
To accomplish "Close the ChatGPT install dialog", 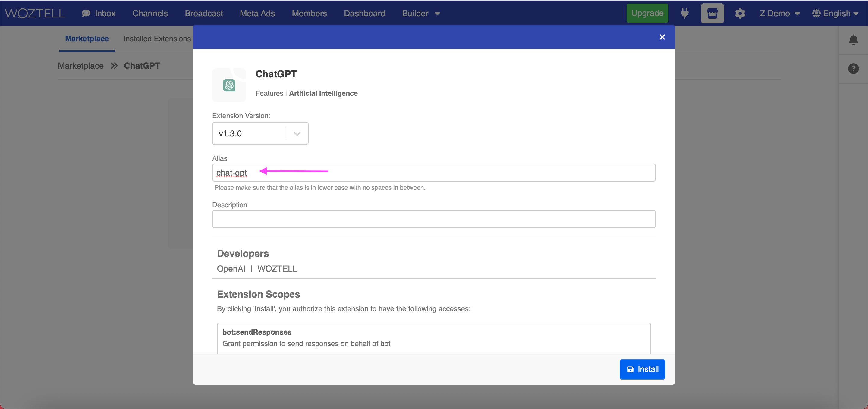I will [x=662, y=37].
